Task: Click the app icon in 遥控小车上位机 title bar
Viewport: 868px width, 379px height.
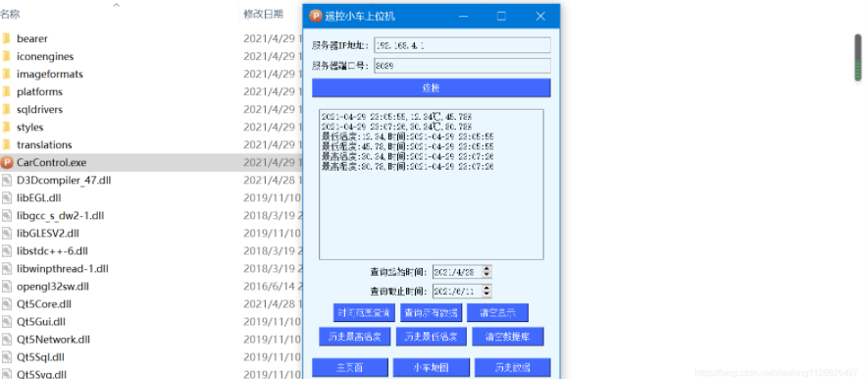Action: (x=315, y=16)
